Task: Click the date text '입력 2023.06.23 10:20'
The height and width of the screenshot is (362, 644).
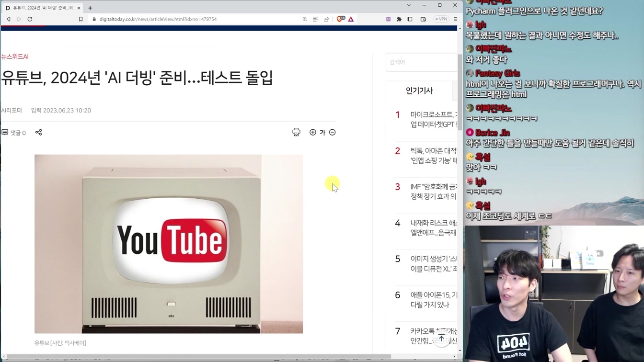Action: (x=61, y=110)
